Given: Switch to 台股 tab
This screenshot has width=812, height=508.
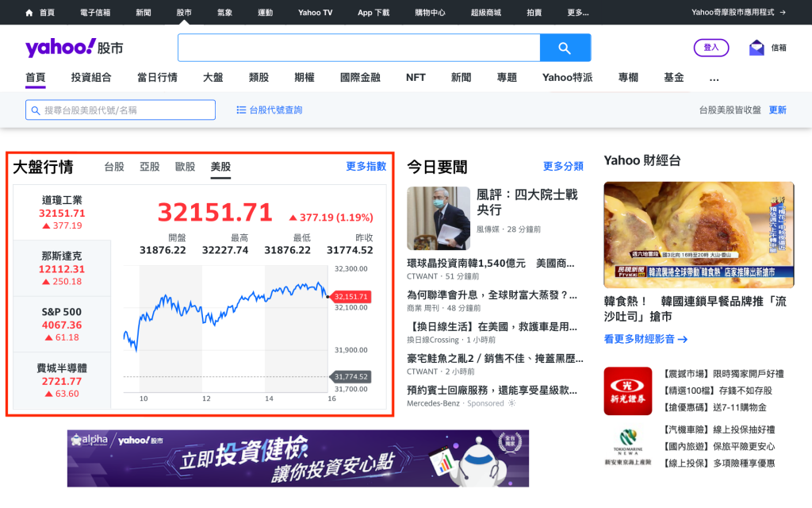Looking at the screenshot, I should point(114,167).
